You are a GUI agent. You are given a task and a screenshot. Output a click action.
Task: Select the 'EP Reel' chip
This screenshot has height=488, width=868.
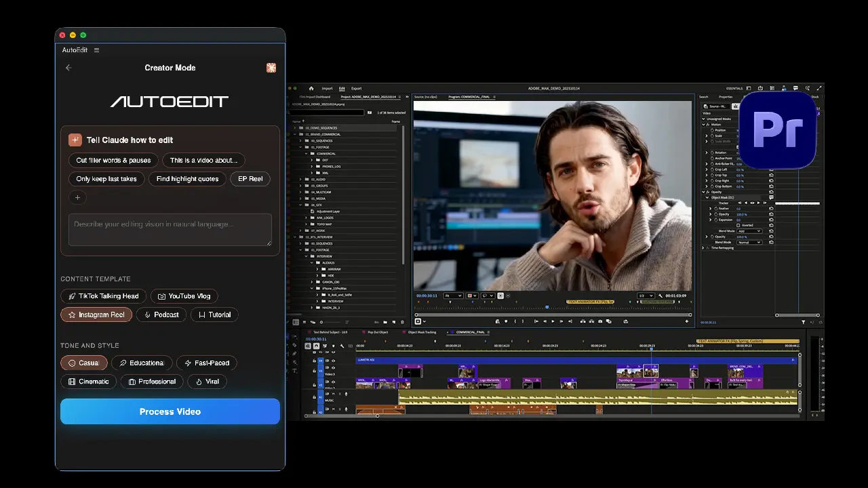tap(250, 179)
